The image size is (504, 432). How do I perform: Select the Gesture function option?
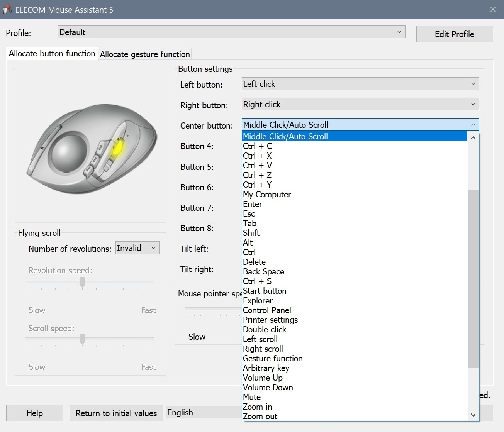coord(355,358)
